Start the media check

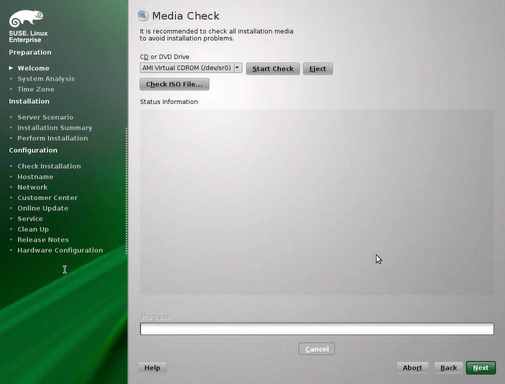(273, 69)
